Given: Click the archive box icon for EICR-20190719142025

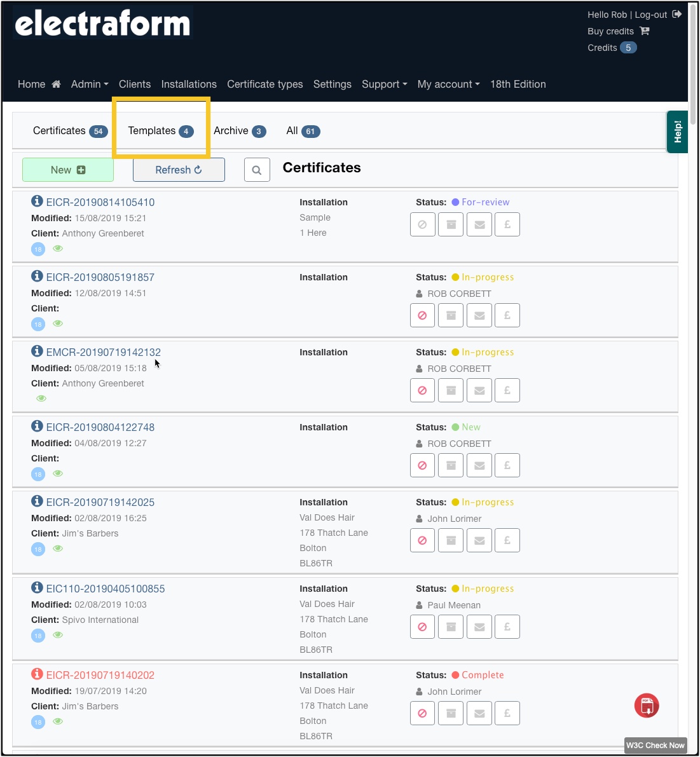Looking at the screenshot, I should [x=451, y=540].
